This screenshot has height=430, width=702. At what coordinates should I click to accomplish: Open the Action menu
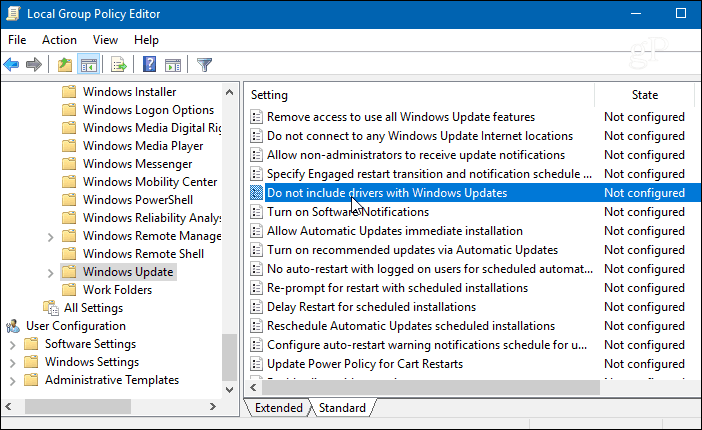[x=59, y=40]
